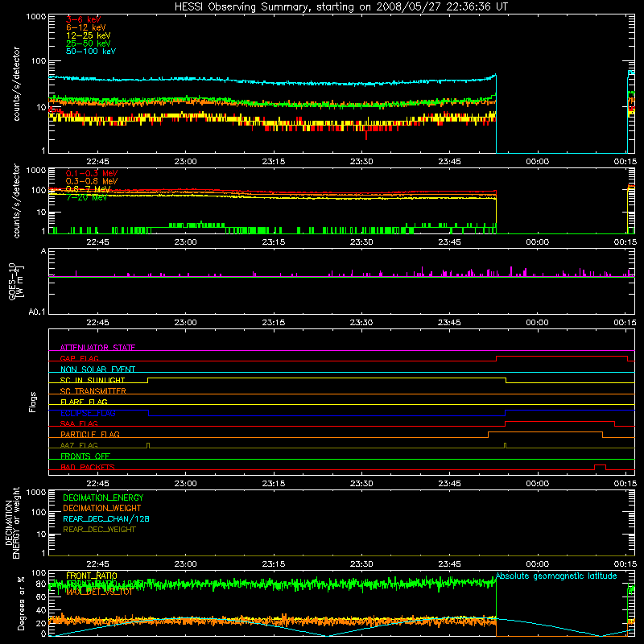Pick the SAA_FLAG label
Screen dimensions: 644x644
tap(79, 423)
